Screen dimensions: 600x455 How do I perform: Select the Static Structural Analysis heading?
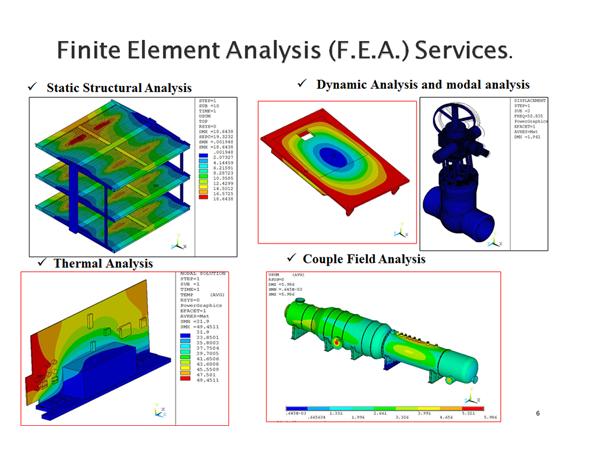[119, 88]
